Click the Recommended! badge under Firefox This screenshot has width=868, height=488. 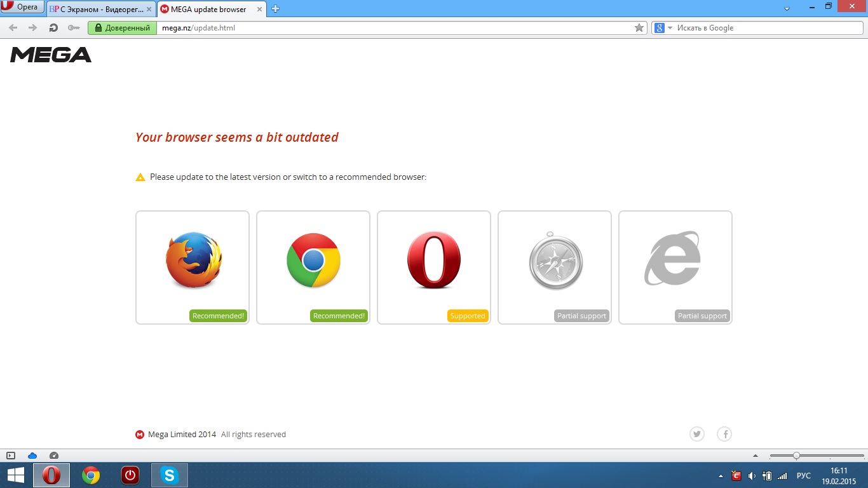click(218, 316)
